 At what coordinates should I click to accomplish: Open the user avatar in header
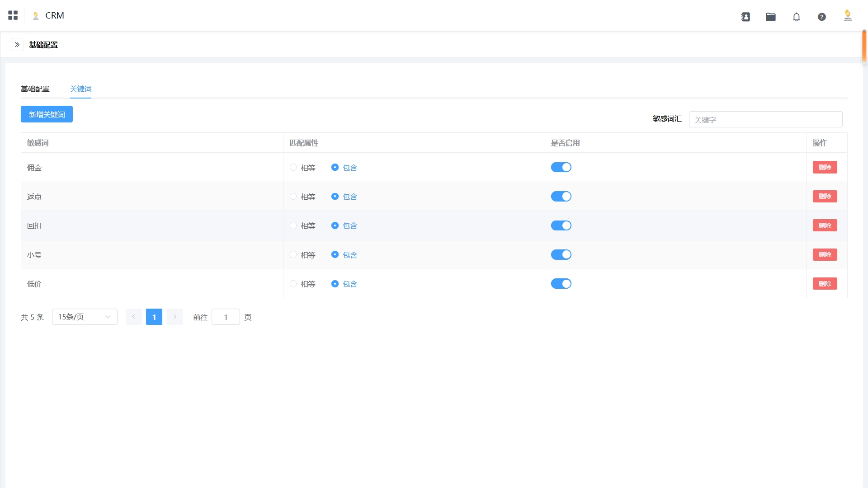(x=848, y=16)
